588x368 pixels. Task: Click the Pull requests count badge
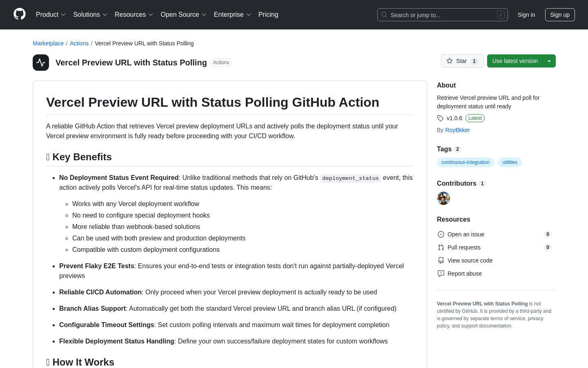pos(548,247)
